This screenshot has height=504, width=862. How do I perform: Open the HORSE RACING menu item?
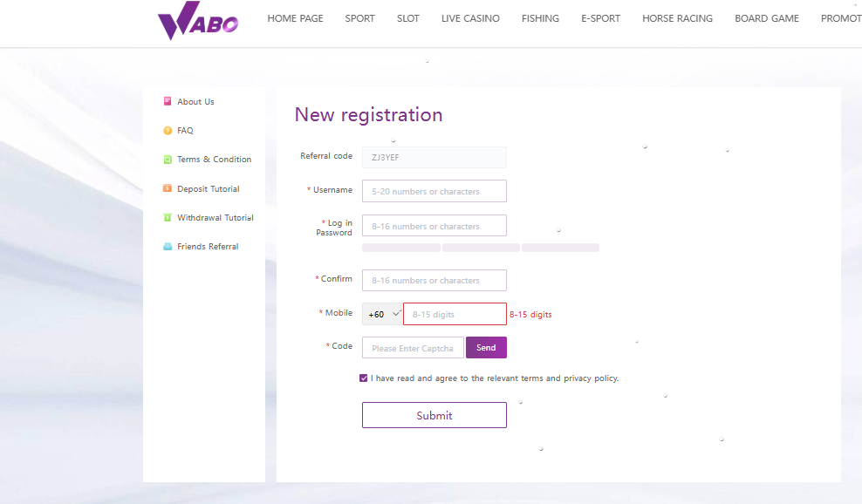677,18
